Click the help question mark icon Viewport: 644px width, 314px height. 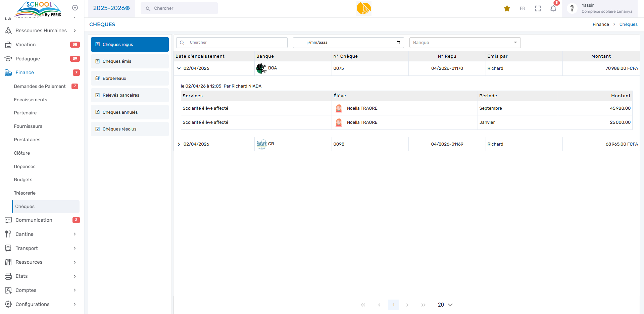572,8
